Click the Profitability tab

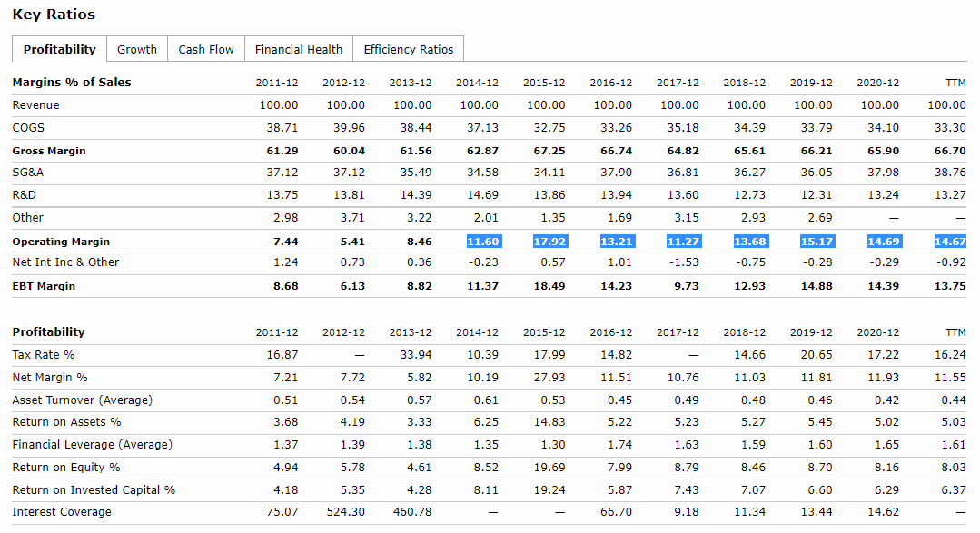[x=59, y=49]
